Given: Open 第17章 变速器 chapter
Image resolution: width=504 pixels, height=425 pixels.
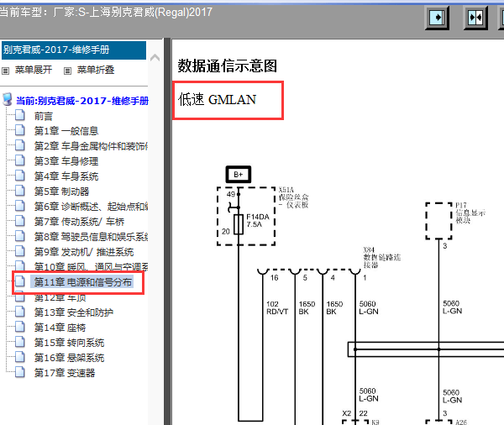Looking at the screenshot, I should (65, 373).
